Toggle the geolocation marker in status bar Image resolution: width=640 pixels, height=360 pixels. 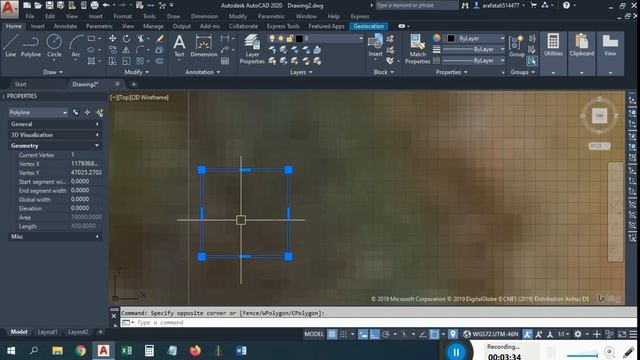pos(453,334)
